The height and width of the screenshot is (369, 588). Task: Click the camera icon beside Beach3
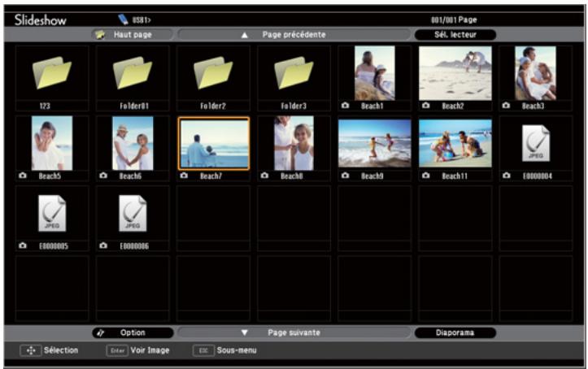[x=506, y=106]
